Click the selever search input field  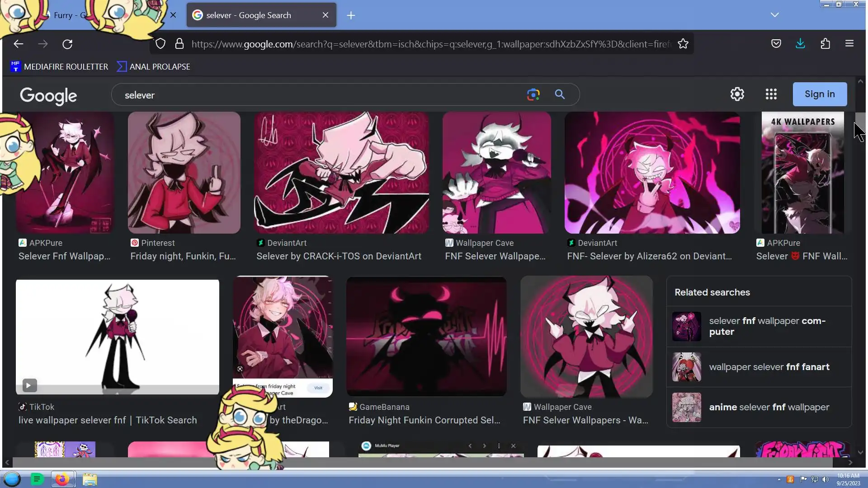(316, 95)
